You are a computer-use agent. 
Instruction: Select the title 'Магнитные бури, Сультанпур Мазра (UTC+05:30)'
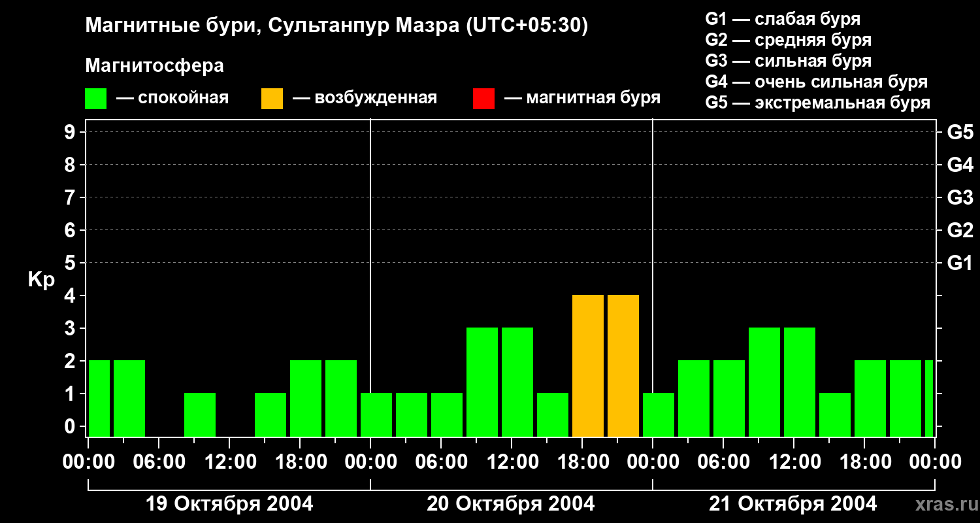[337, 26]
